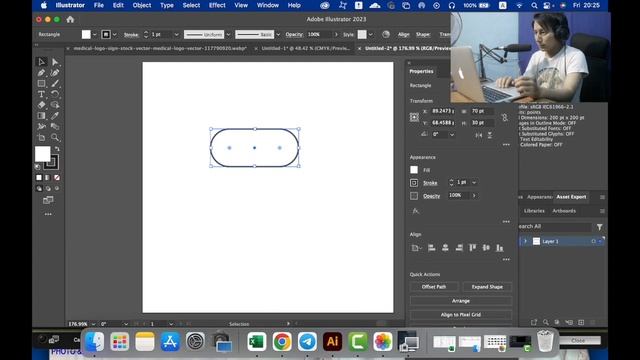Swap fill and stroke colors

[57, 149]
